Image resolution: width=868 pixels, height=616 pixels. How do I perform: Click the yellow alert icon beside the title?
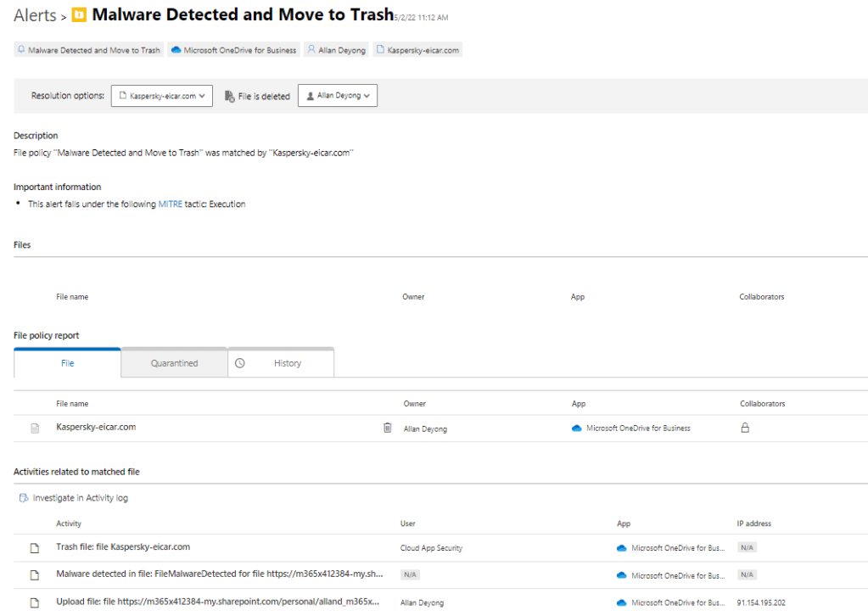click(x=79, y=15)
